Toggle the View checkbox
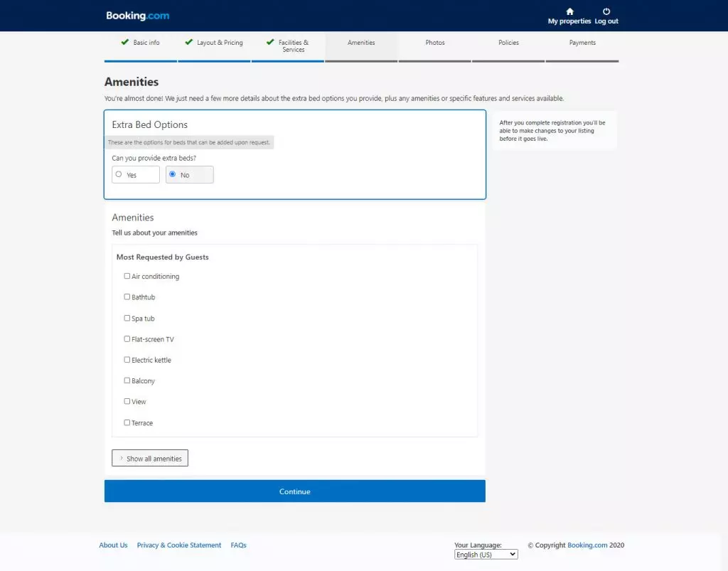728x571 pixels. click(127, 401)
